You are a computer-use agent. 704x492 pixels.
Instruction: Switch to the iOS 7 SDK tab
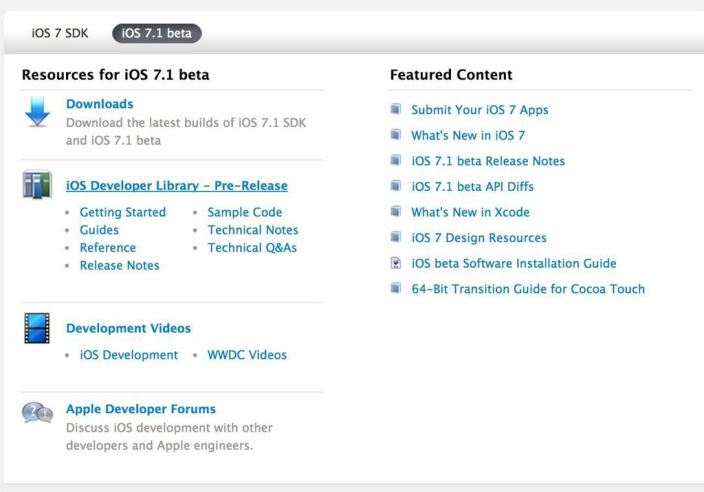click(x=60, y=33)
